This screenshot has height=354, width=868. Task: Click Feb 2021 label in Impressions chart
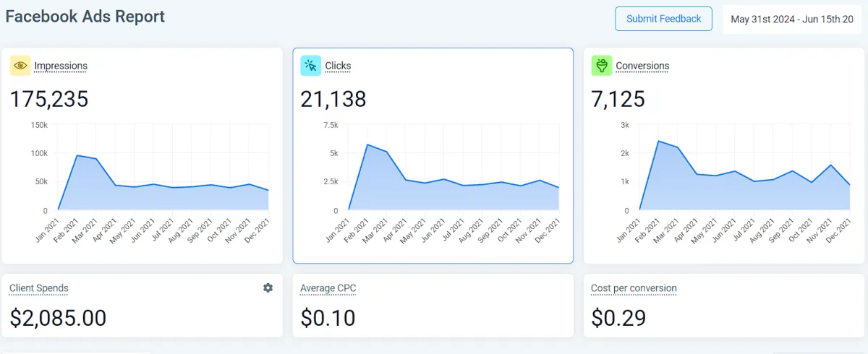coord(67,229)
